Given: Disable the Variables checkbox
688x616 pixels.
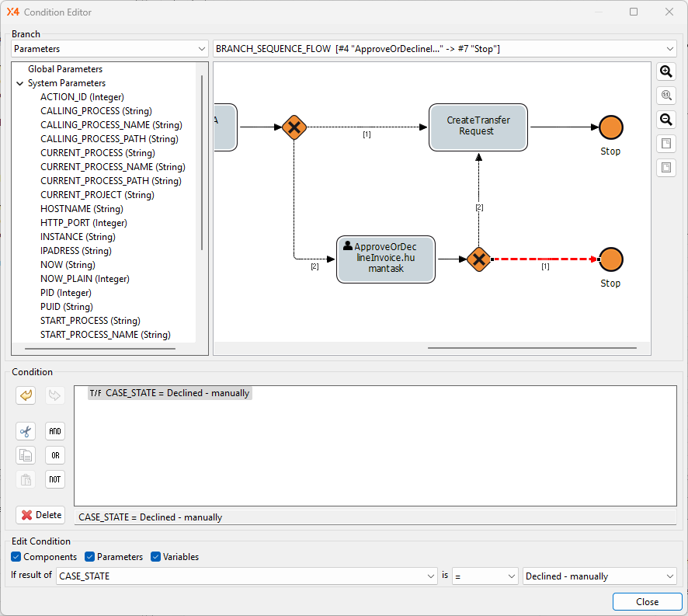Looking at the screenshot, I should [155, 557].
